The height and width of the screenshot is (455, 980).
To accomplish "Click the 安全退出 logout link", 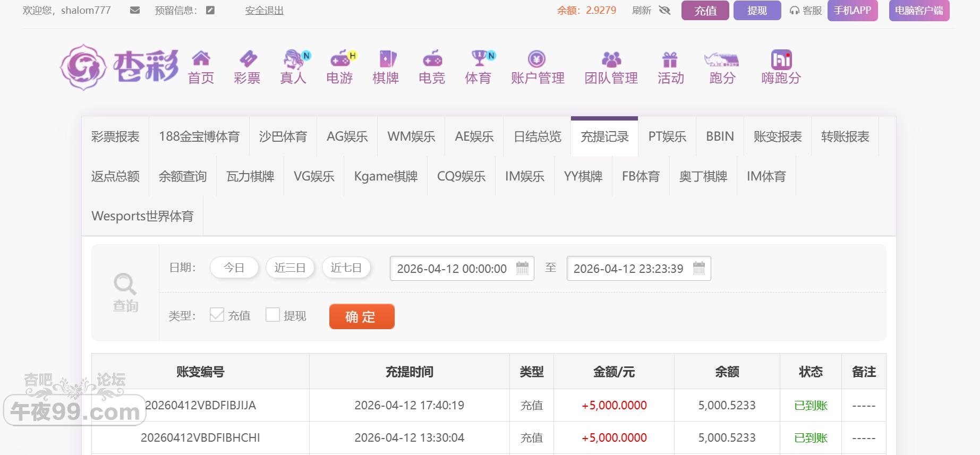I will click(x=264, y=11).
